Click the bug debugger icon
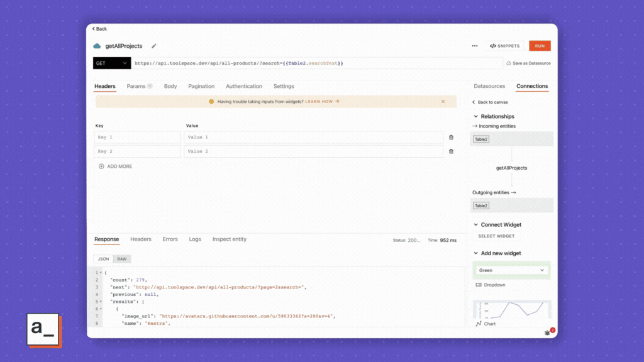 point(547,332)
